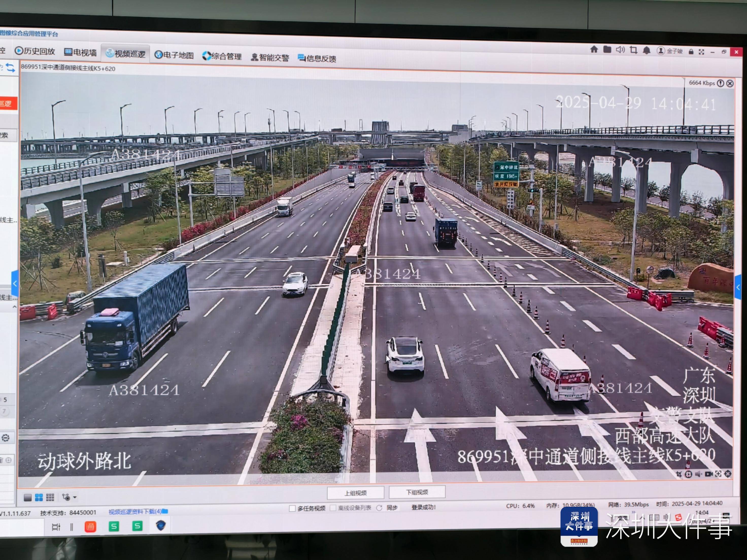
Task: Click the stream title 869951深中通道侧接线主线K5+620
Action: 68,68
